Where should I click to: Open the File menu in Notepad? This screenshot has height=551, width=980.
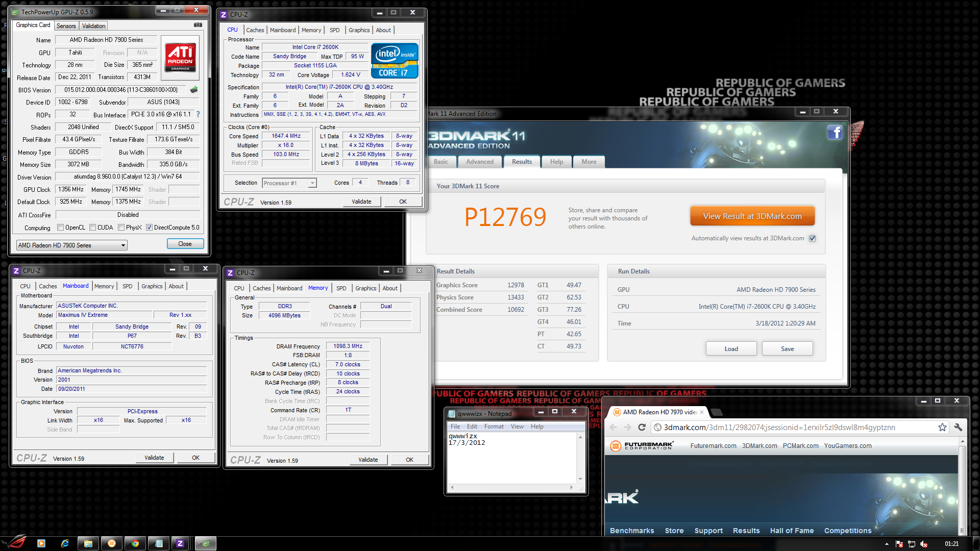coord(455,427)
